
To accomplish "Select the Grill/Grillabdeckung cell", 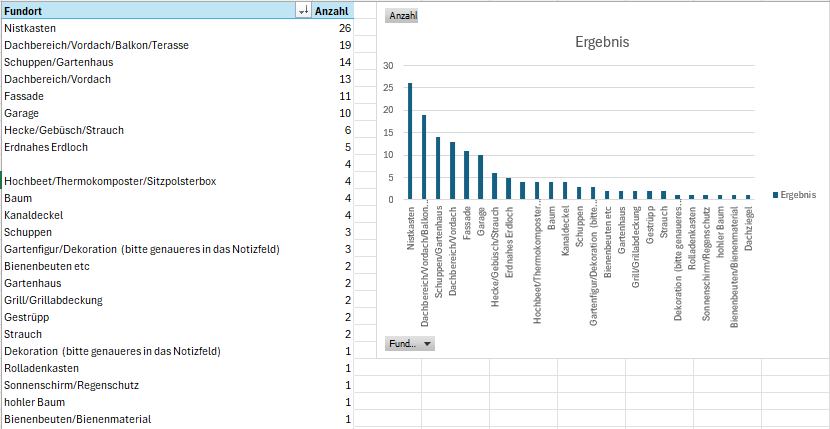I will [x=157, y=300].
